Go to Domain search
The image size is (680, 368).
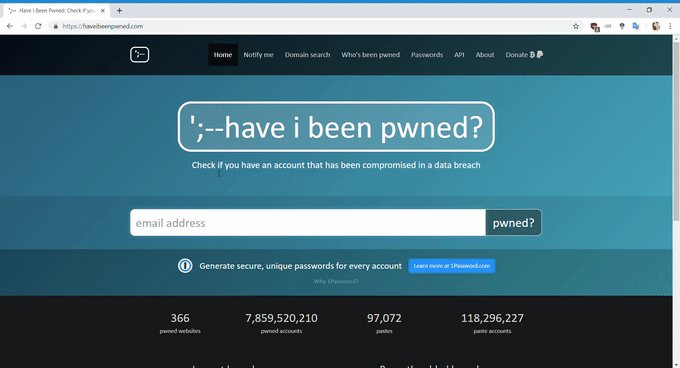307,55
